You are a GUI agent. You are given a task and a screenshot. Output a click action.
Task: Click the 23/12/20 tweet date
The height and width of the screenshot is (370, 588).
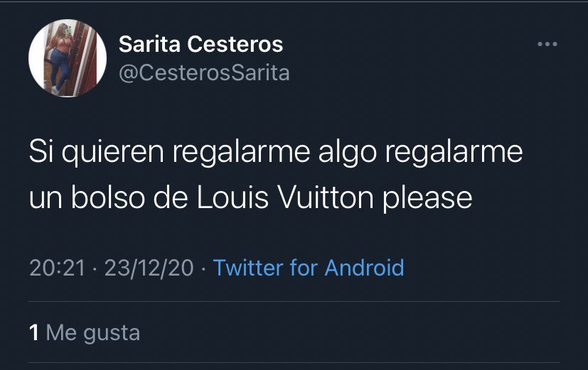tap(149, 268)
